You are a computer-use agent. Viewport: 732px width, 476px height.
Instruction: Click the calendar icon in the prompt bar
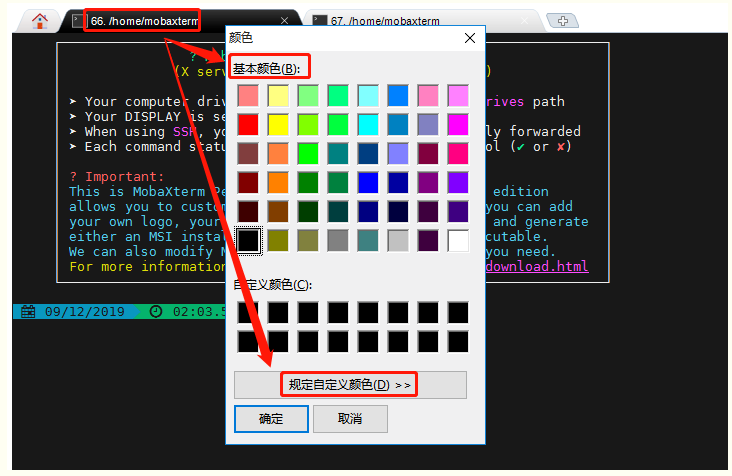[28, 311]
